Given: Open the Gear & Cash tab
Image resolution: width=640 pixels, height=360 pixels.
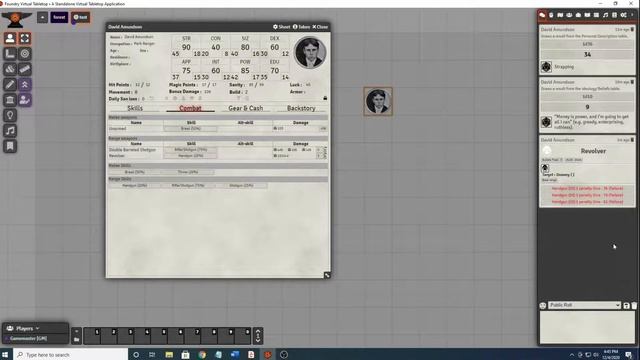Looking at the screenshot, I should pos(246,108).
